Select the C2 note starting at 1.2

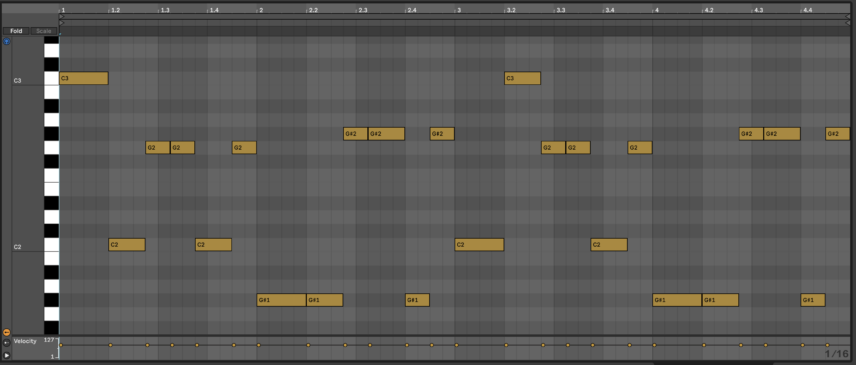(127, 244)
